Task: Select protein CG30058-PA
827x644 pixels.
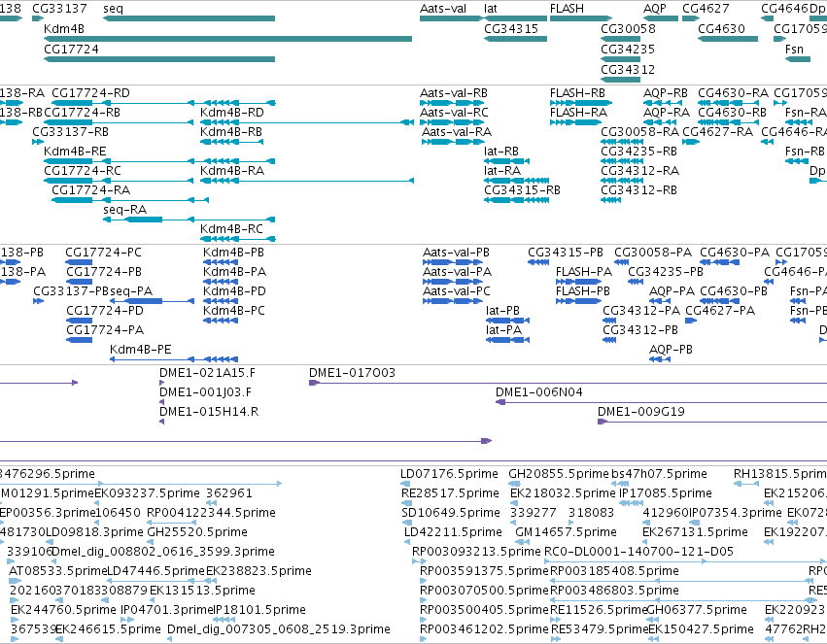Action: tap(653, 253)
